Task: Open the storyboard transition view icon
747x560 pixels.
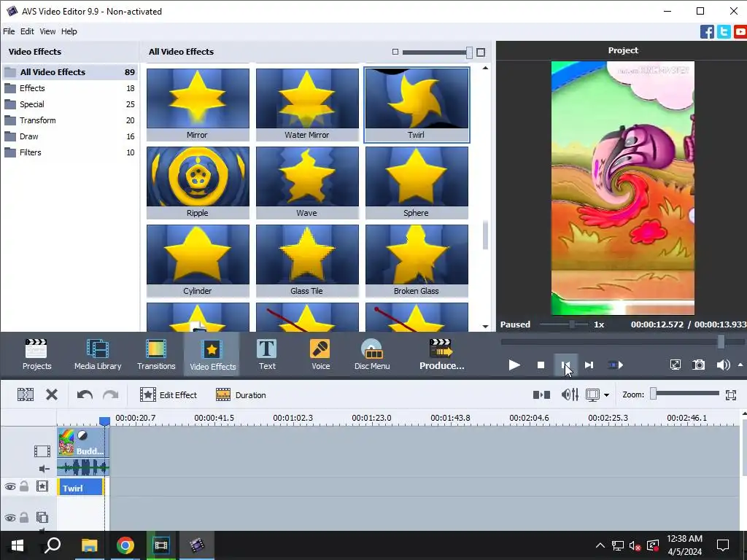Action: pos(542,394)
